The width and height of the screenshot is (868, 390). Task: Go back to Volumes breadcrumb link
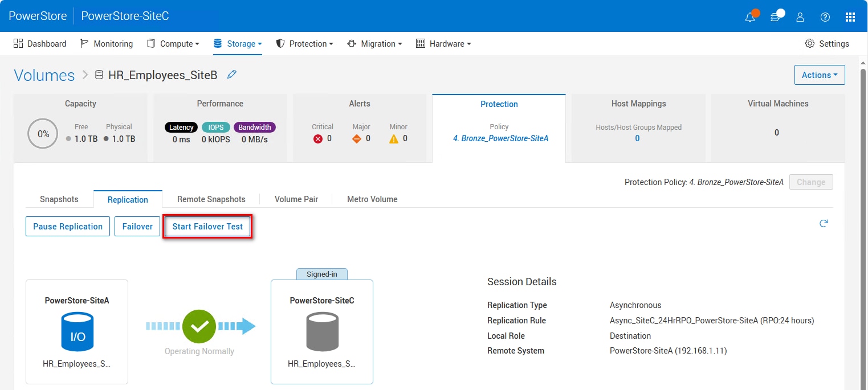pyautogui.click(x=44, y=75)
